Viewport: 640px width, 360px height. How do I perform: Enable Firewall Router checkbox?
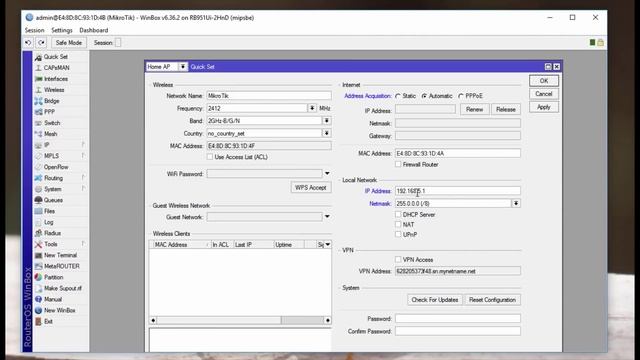pyautogui.click(x=398, y=164)
